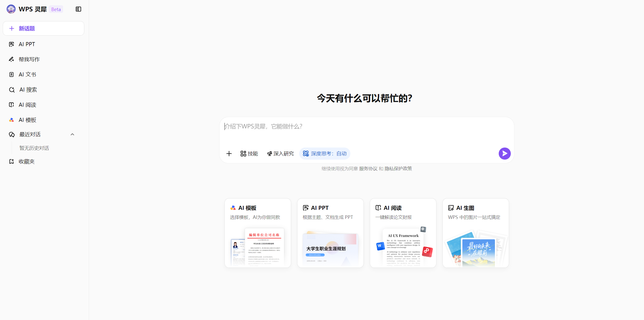644x320 pixels.
Task: Click the attachment plus icon in the input box
Action: (229, 153)
